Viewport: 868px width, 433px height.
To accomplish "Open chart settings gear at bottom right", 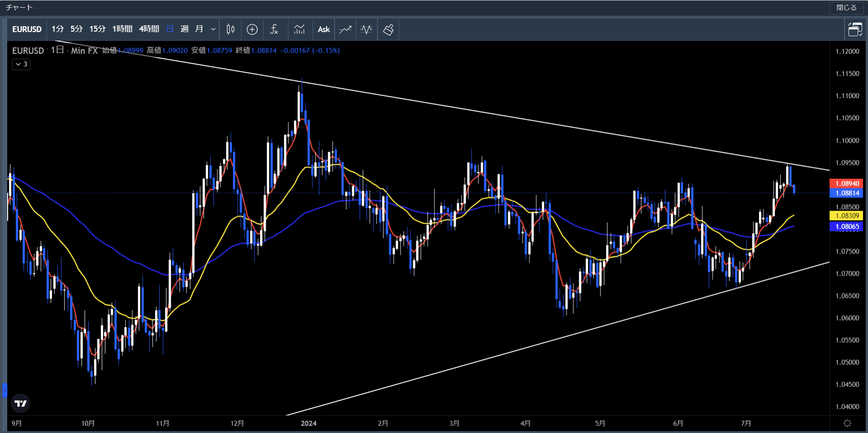I will click(848, 423).
